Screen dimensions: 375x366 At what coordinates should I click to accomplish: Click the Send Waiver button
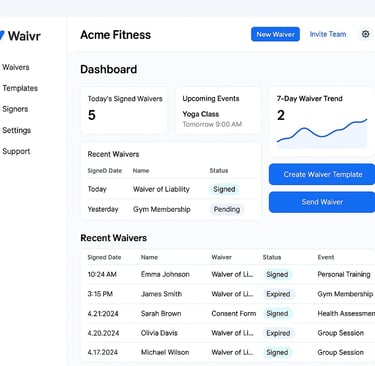(322, 202)
